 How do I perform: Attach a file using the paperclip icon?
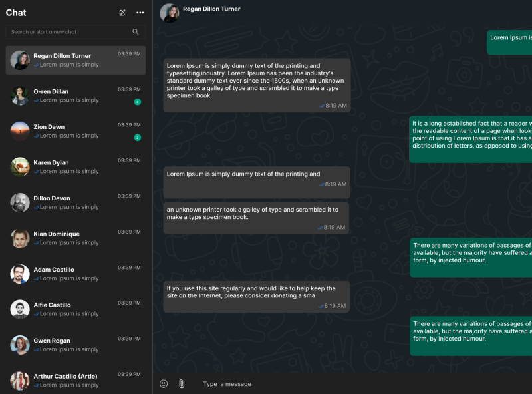click(x=180, y=383)
